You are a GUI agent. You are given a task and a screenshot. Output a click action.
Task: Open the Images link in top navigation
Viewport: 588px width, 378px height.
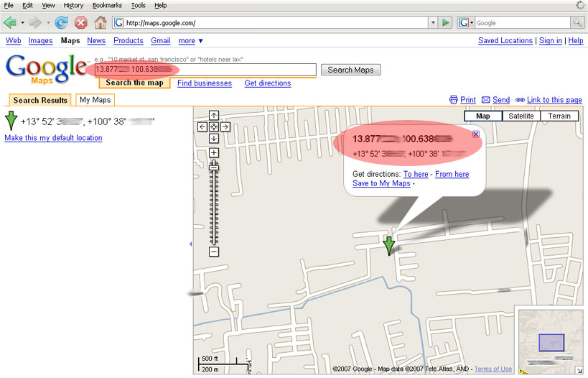40,40
